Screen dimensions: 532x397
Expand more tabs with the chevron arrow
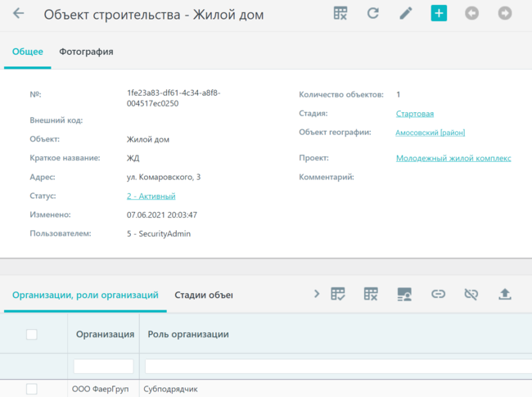(x=317, y=294)
